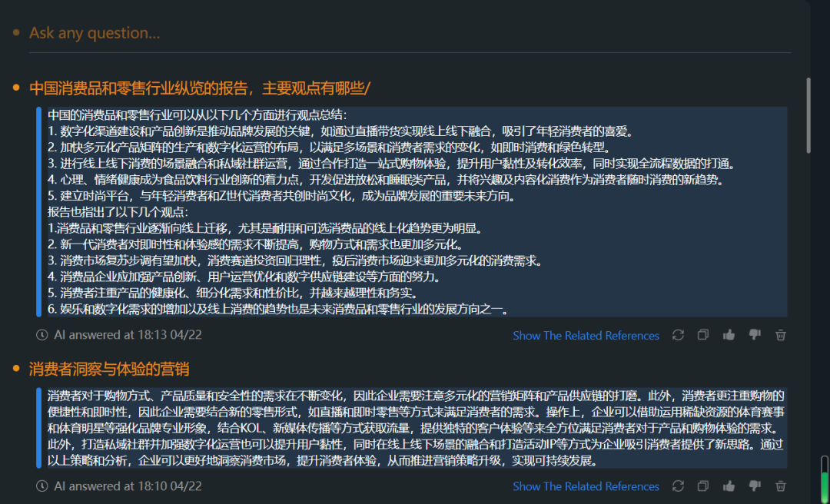Open Show The Related References for first answer
The height and width of the screenshot is (504, 830).
586,334
